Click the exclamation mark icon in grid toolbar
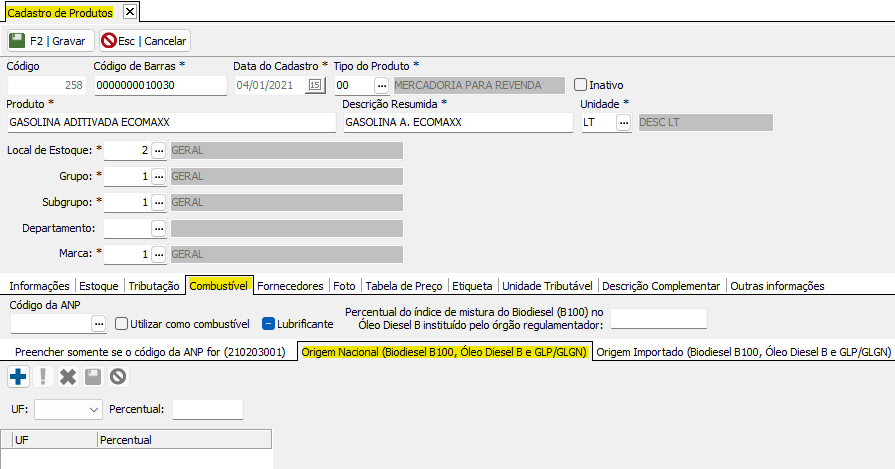The width and height of the screenshot is (895, 469). (x=43, y=377)
